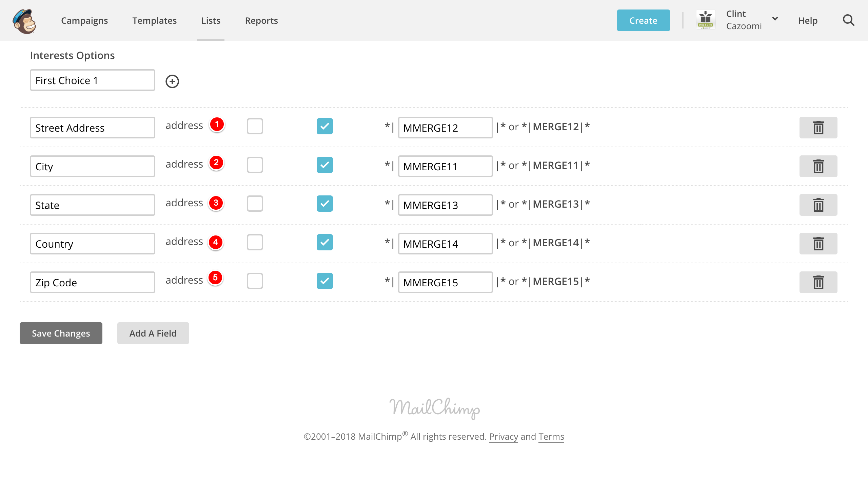868x477 pixels.
Task: Edit the Zip Code label field
Action: (x=93, y=282)
